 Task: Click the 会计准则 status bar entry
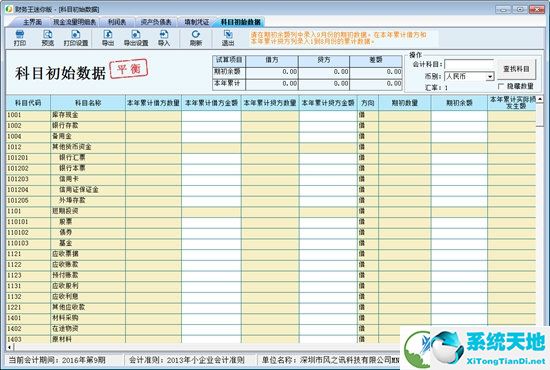[187, 360]
